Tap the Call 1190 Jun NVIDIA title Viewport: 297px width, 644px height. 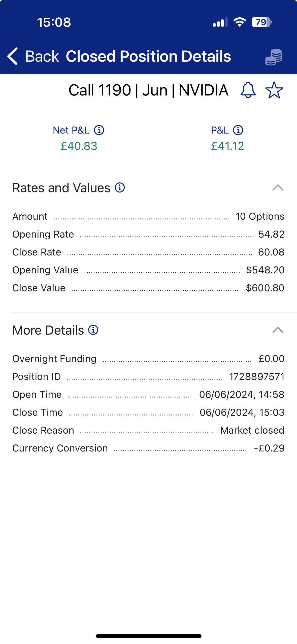coord(148,90)
